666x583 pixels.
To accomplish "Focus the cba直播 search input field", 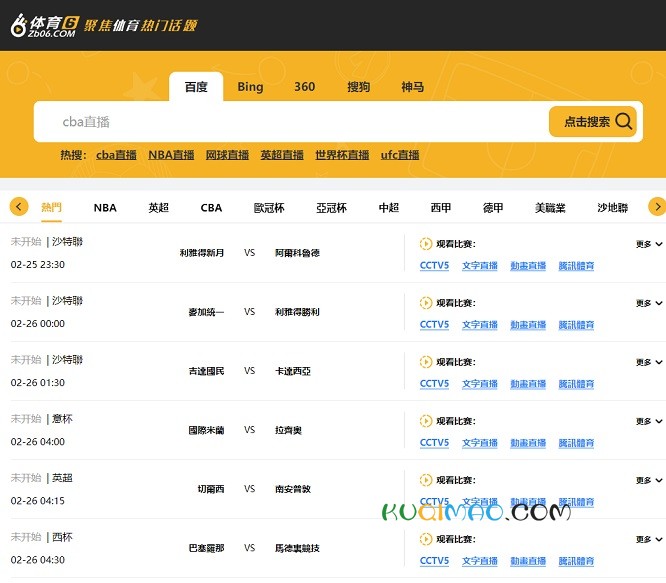I will pyautogui.click(x=291, y=122).
